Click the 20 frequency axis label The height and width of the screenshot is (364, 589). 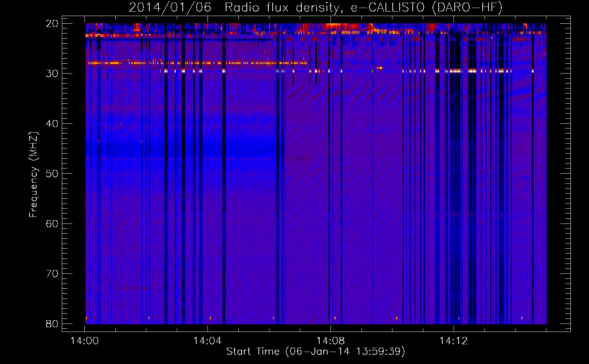[52, 24]
